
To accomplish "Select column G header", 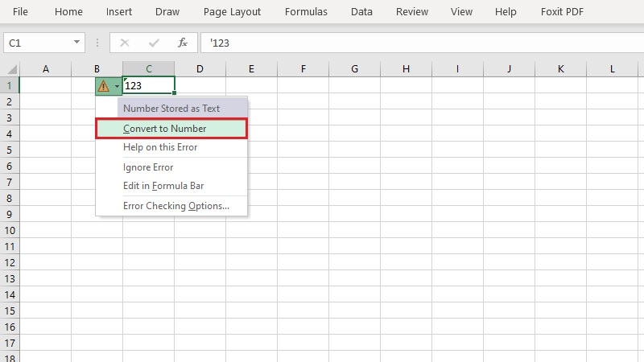I will point(354,69).
